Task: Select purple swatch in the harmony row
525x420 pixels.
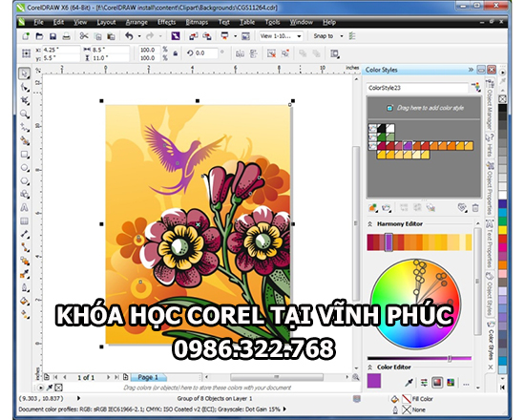Action: pos(388,242)
